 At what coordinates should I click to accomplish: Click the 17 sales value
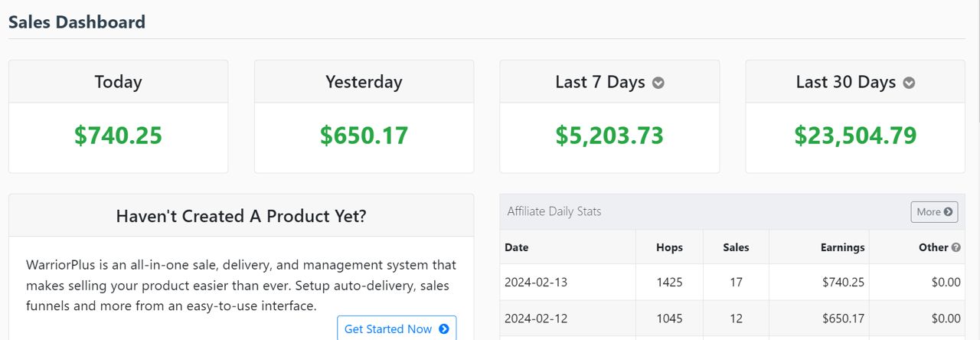pyautogui.click(x=736, y=282)
